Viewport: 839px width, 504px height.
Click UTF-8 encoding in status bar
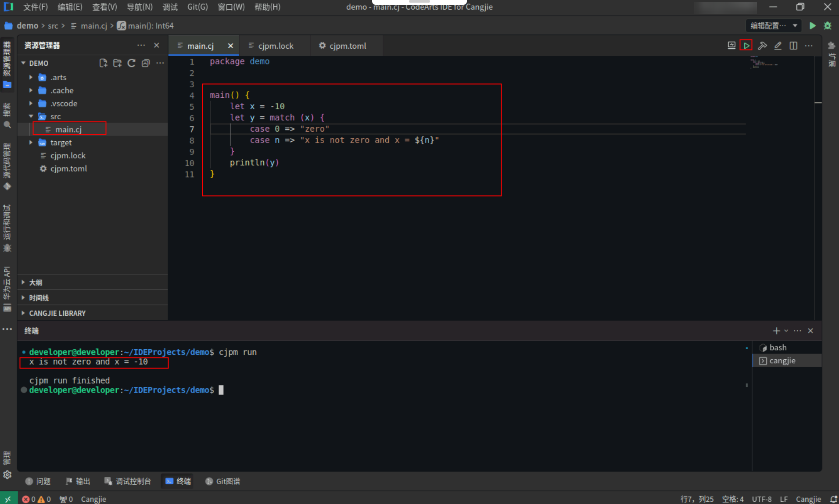click(x=761, y=499)
